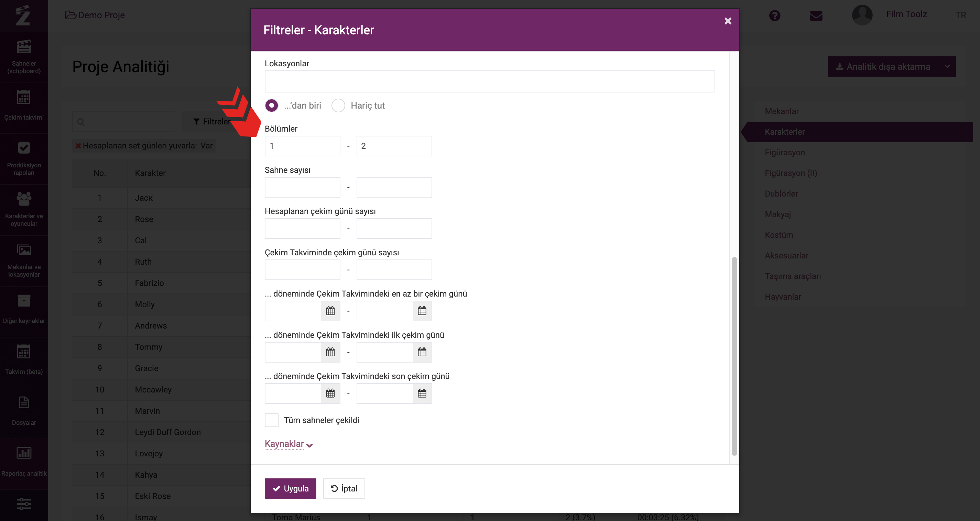
Task: Apply filters with the Uygula button
Action: [x=290, y=489]
